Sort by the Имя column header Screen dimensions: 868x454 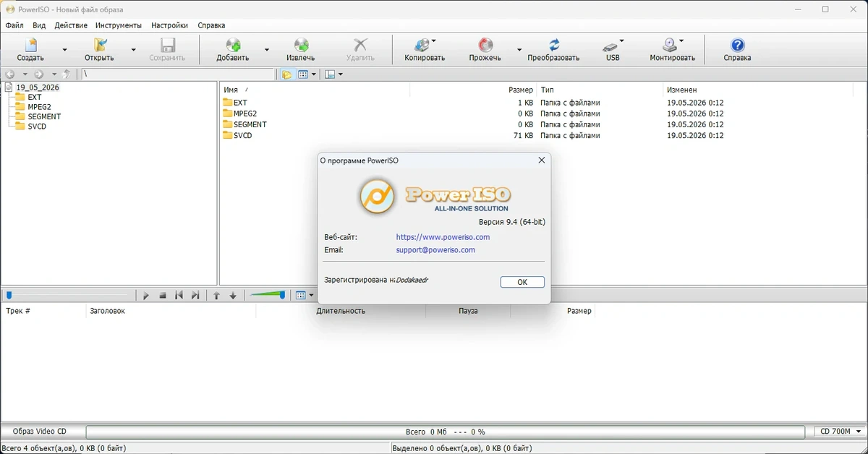[315, 90]
